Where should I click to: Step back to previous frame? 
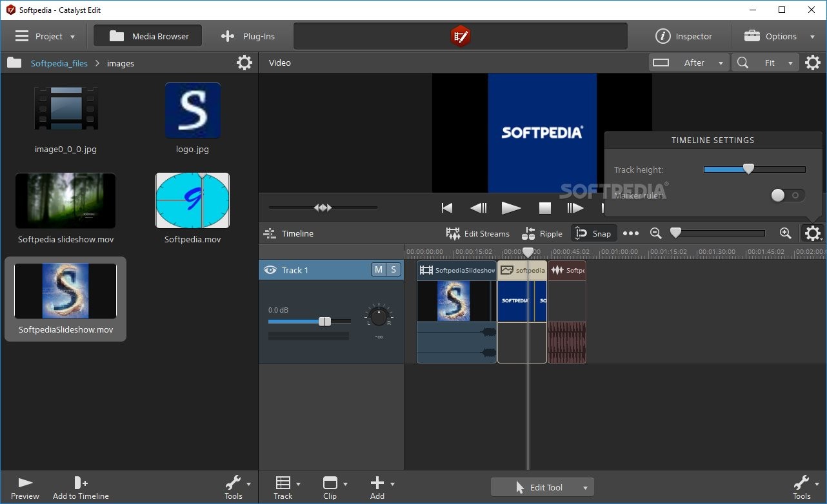(x=478, y=208)
